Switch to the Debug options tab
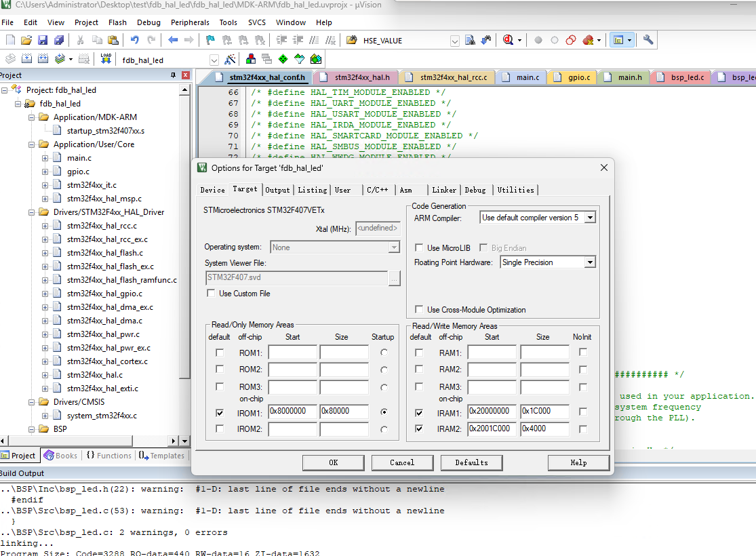 [475, 190]
